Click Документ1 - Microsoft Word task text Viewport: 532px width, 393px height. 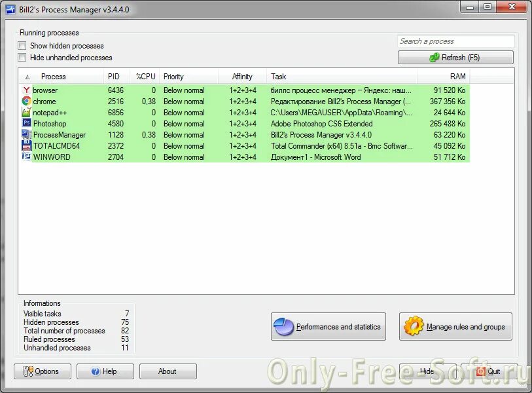[315, 157]
